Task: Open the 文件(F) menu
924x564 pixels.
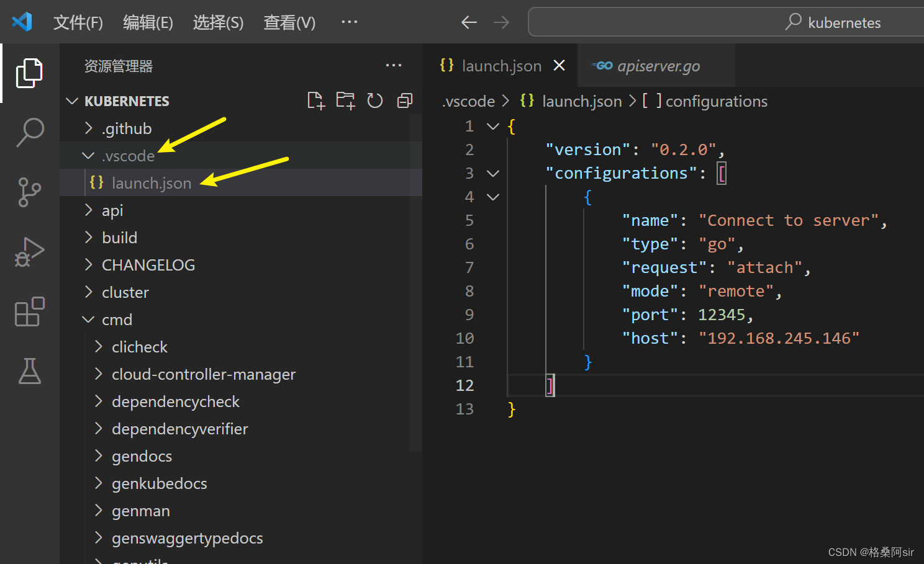Action: pyautogui.click(x=78, y=22)
